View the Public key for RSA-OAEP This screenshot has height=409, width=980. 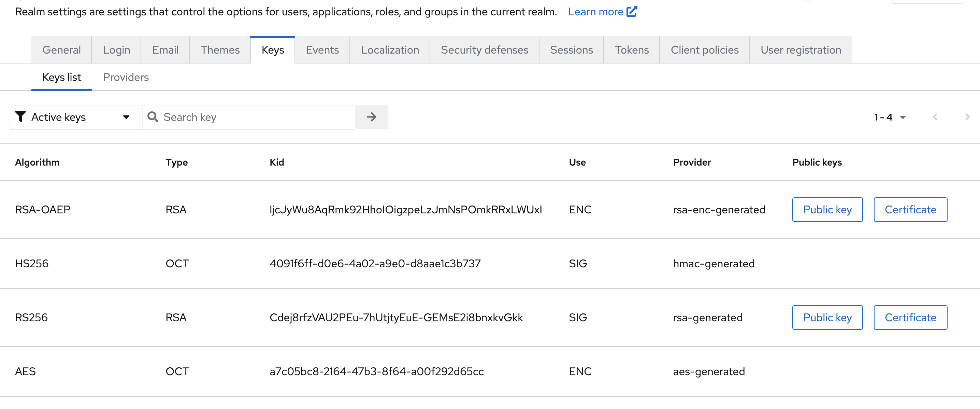827,209
